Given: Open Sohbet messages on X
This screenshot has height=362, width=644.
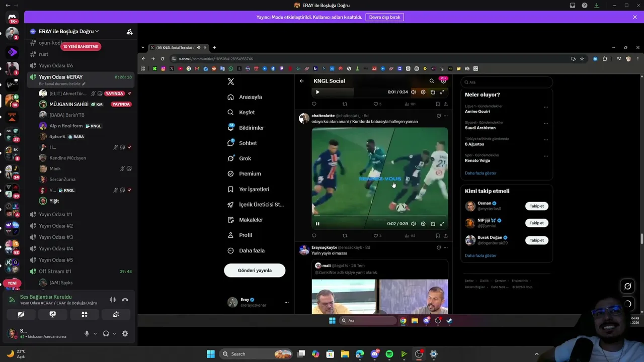Looking at the screenshot, I should coord(242,143).
